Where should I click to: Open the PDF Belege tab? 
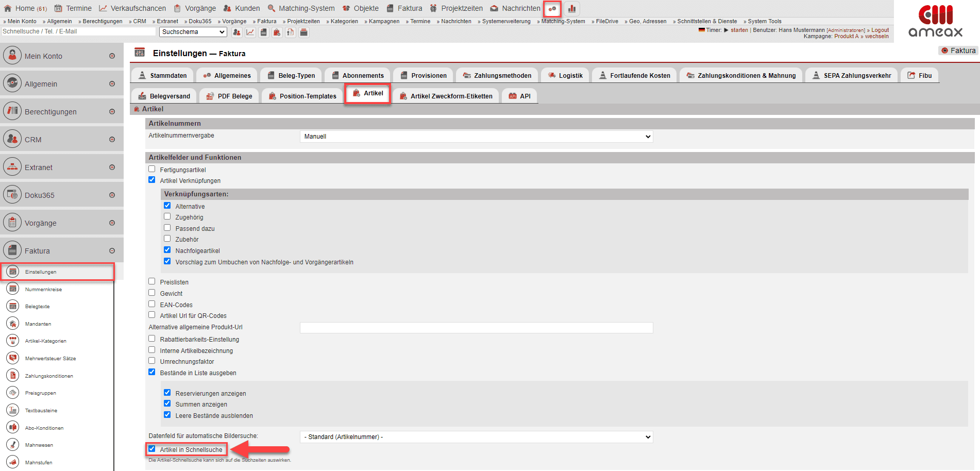pyautogui.click(x=229, y=96)
